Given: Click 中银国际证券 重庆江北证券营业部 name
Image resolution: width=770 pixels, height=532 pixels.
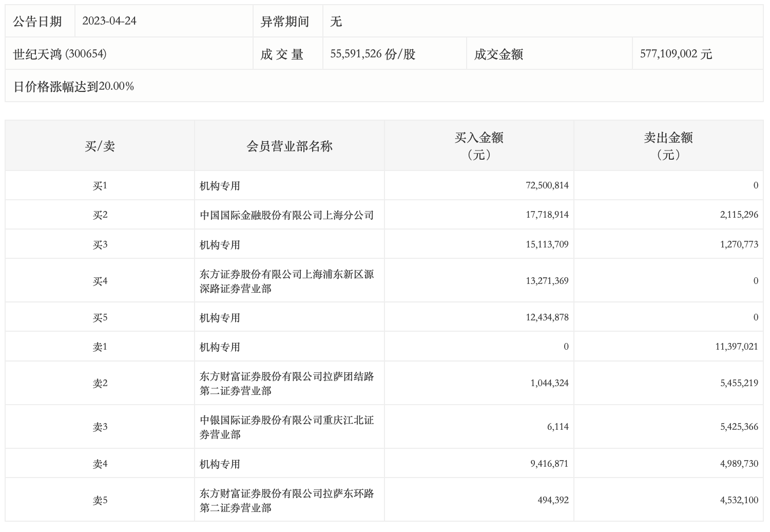Looking at the screenshot, I should pos(286,427).
